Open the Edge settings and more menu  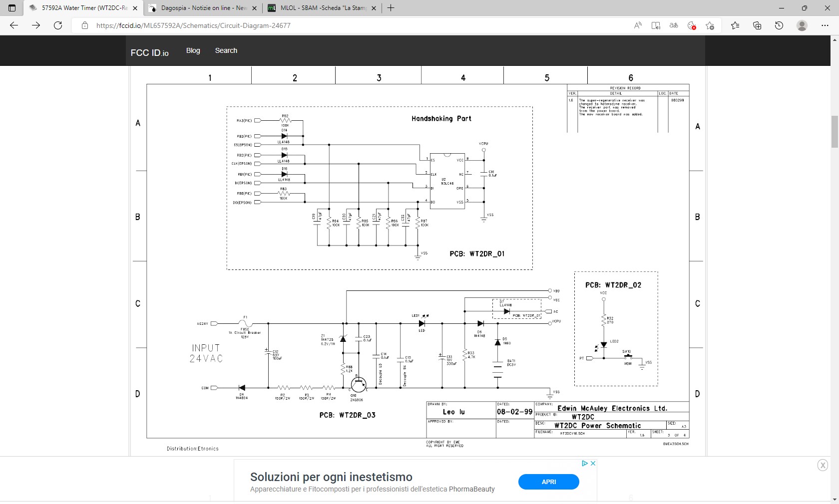tap(825, 25)
